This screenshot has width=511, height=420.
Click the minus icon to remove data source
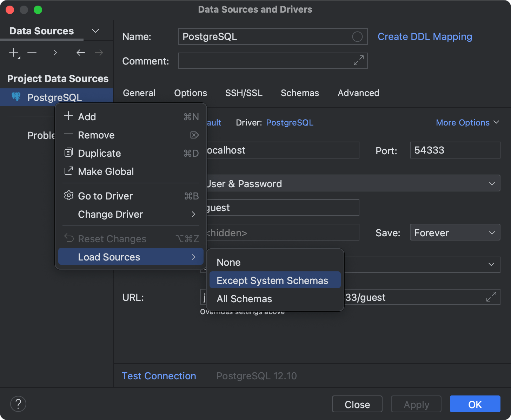[x=32, y=53]
